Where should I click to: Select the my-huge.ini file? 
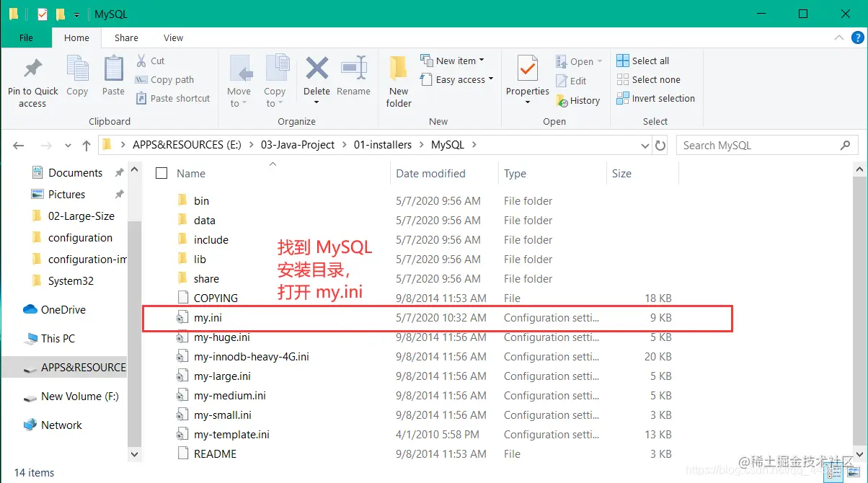click(222, 337)
